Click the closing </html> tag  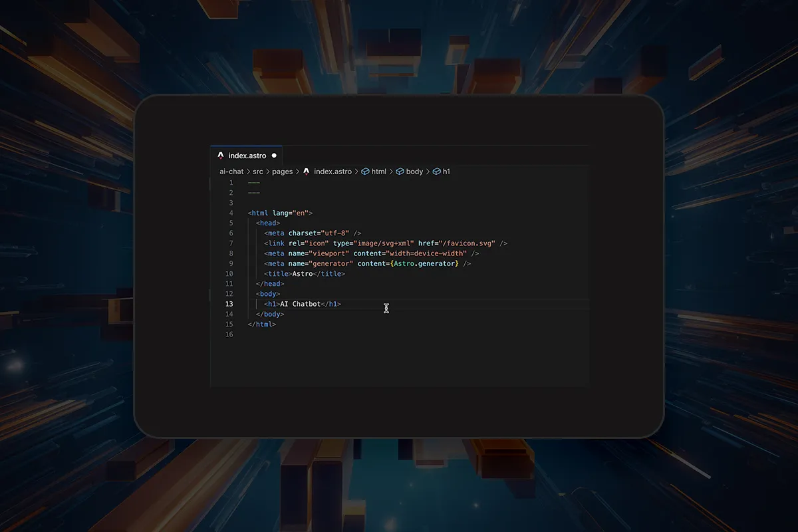[x=262, y=324]
